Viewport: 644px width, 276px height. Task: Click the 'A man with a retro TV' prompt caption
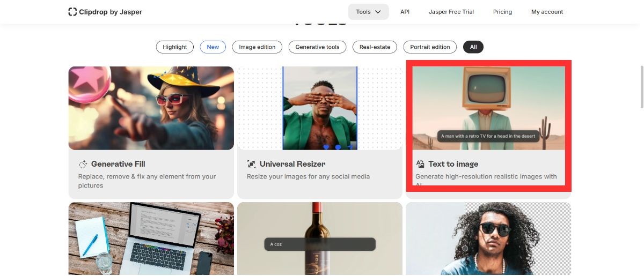click(x=488, y=136)
